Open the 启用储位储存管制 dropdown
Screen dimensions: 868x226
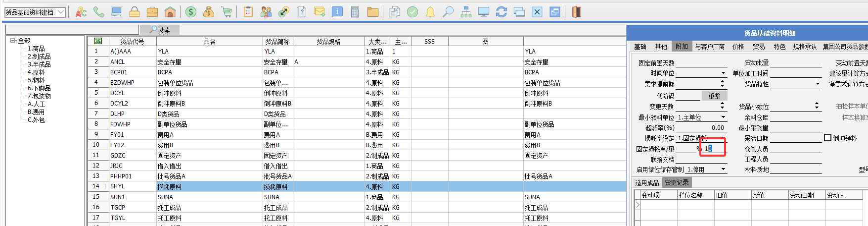coord(723,169)
